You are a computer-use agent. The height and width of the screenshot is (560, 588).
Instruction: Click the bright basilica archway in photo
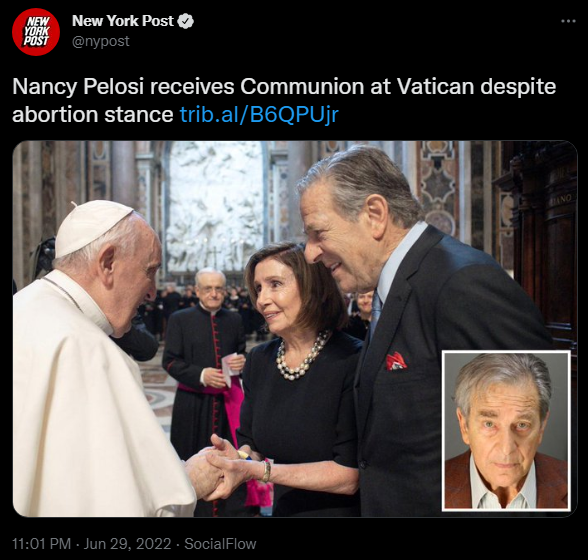(216, 206)
